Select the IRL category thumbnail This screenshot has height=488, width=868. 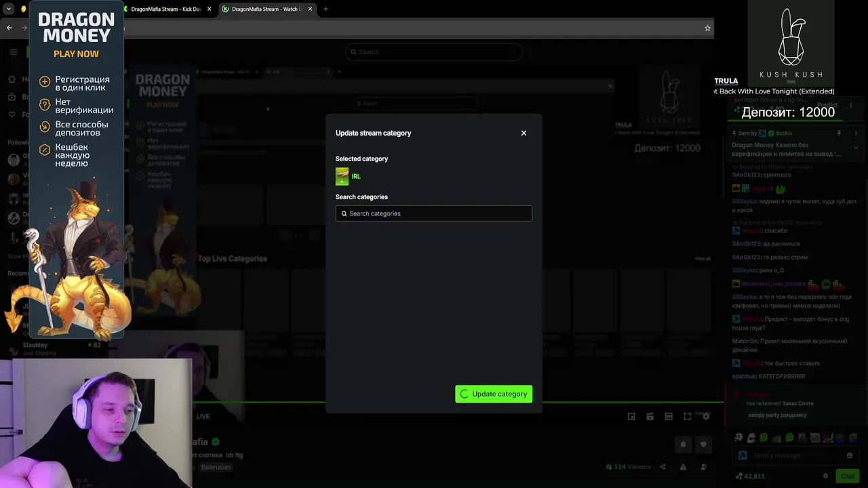pos(342,176)
